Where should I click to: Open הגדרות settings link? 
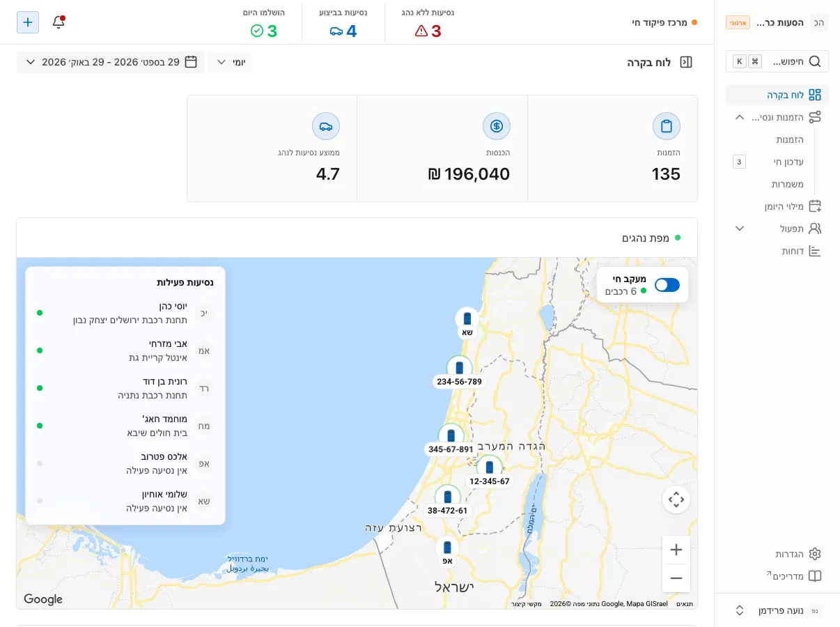click(x=777, y=554)
